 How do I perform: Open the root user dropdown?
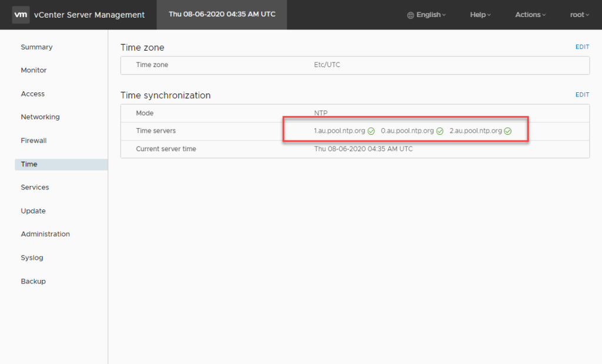pyautogui.click(x=579, y=15)
